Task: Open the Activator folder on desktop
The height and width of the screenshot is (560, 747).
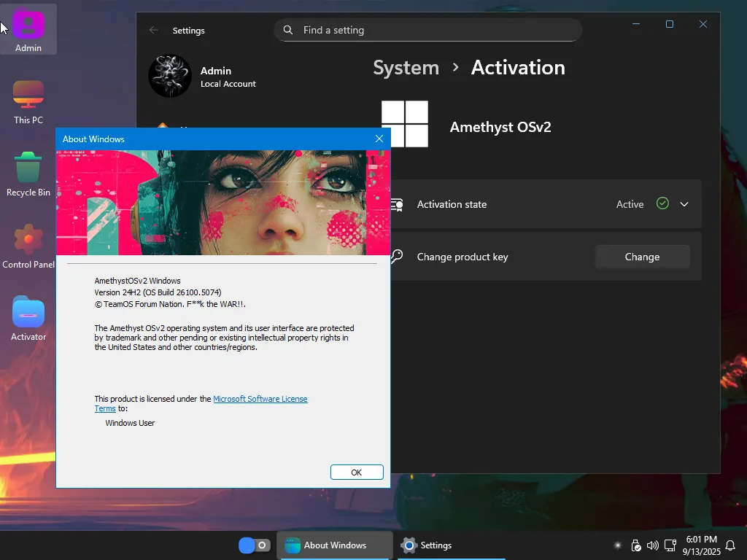Action: pyautogui.click(x=28, y=319)
